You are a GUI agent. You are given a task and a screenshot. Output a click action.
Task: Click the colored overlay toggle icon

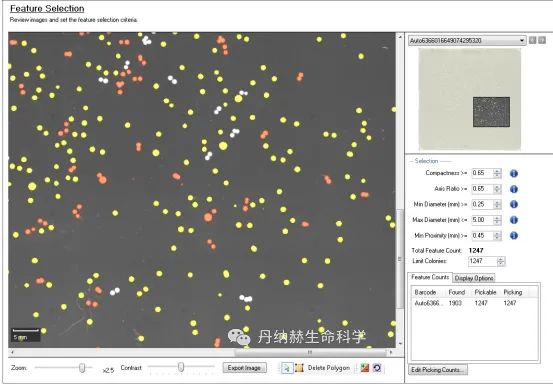click(365, 368)
